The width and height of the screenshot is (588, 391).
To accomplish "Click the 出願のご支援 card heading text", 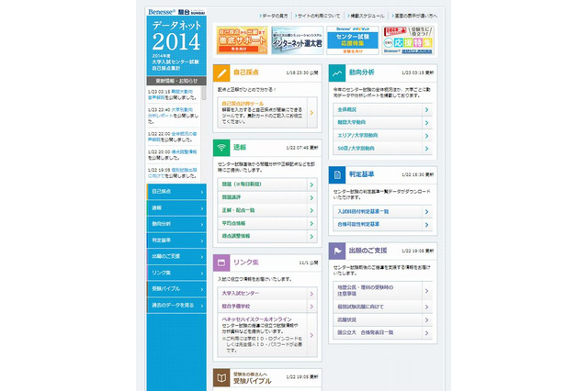I will pyautogui.click(x=367, y=251).
